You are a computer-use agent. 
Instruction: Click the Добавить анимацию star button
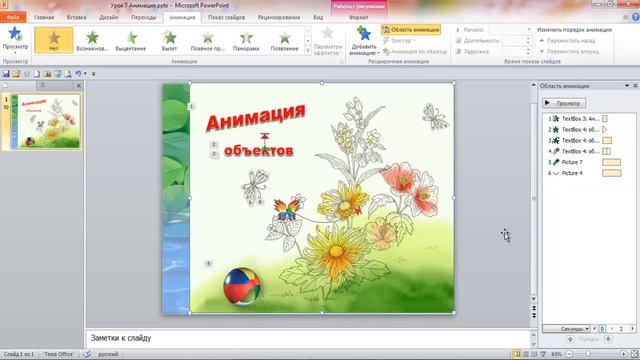363,34
